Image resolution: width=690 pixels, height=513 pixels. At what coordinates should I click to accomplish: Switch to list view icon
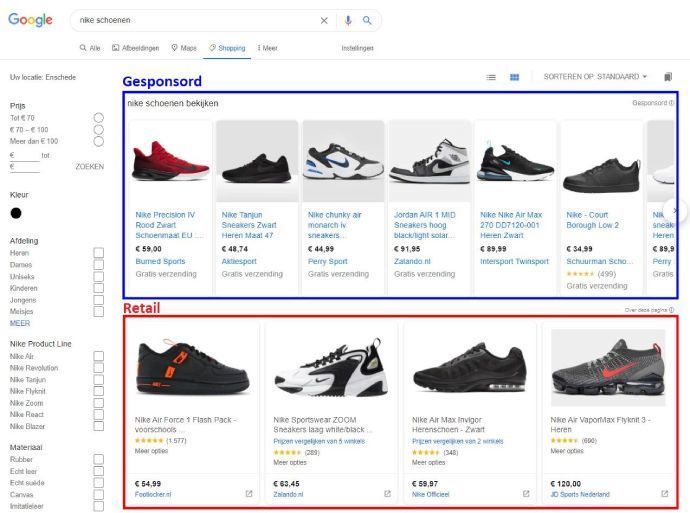[491, 77]
